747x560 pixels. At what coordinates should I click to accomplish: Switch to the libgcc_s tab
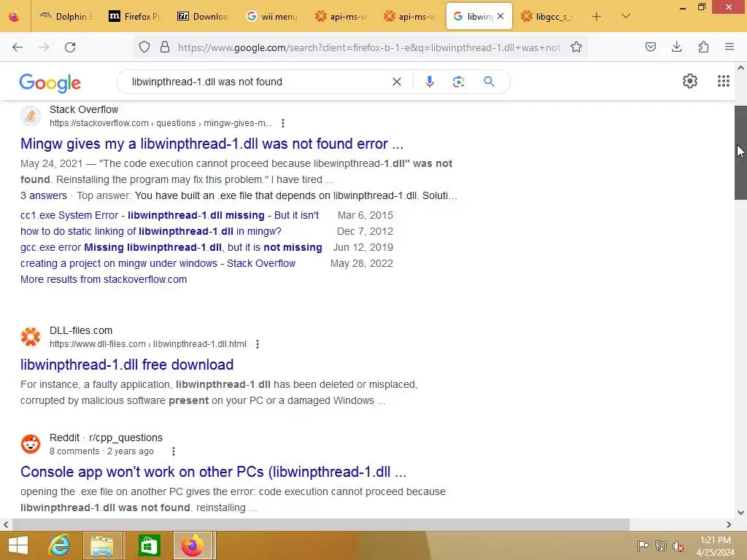(546, 17)
